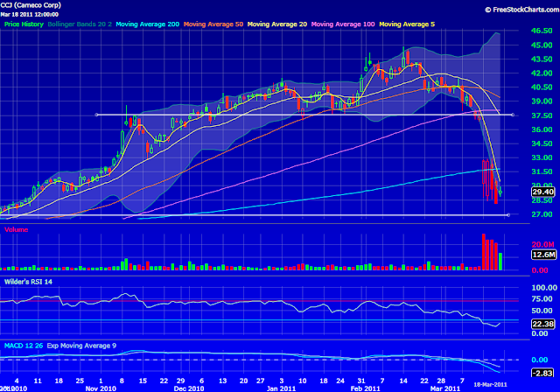The width and height of the screenshot is (560, 392).
Task: Open the FreeStockCharts.com link
Action: [x=522, y=10]
